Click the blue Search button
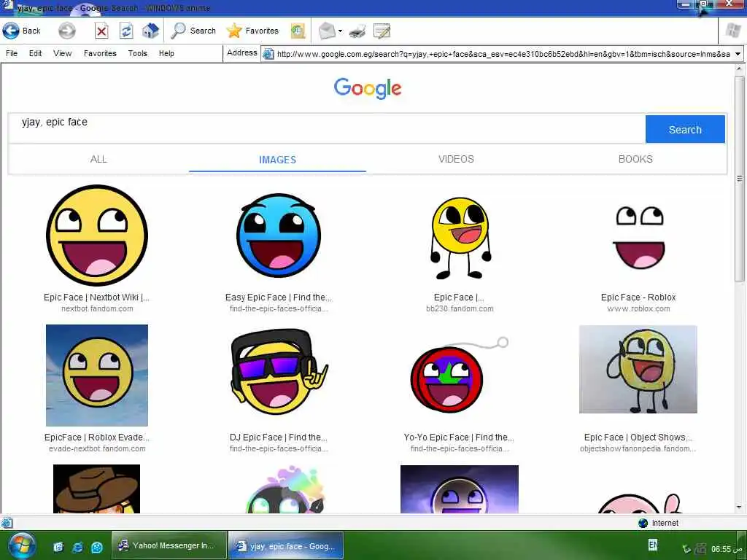Screen dimensions: 747x560 coord(685,129)
